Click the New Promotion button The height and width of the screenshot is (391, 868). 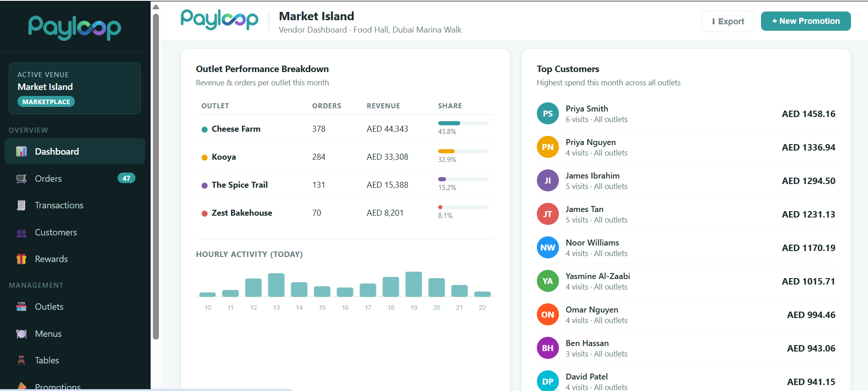pos(806,21)
